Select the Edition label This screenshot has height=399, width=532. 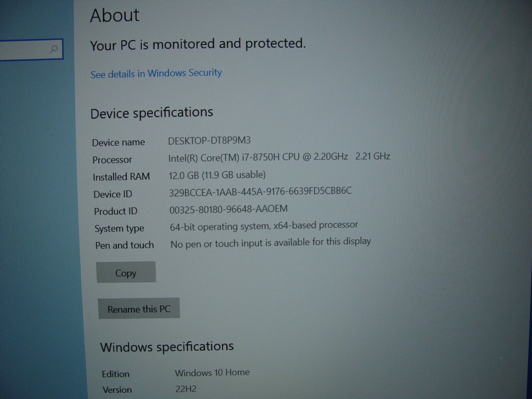tap(116, 374)
